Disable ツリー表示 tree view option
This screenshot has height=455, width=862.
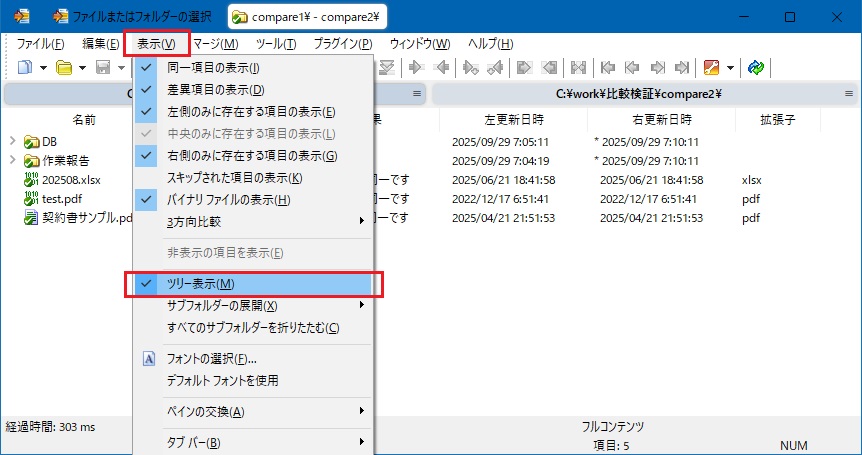click(x=202, y=284)
